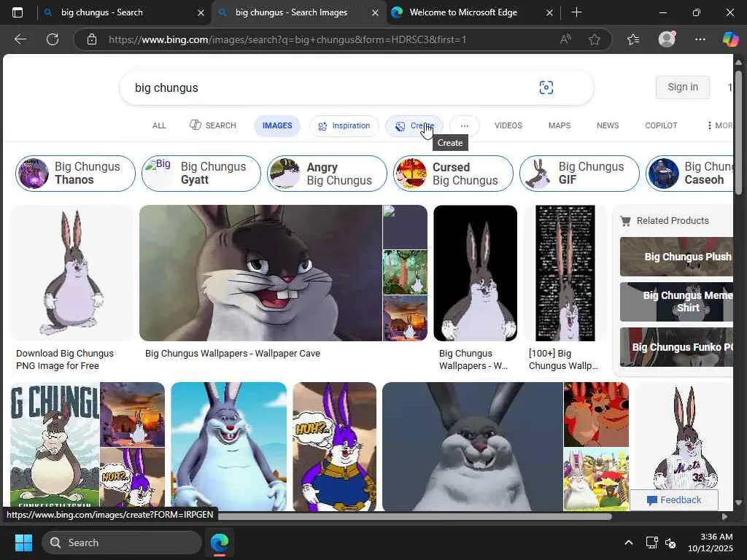Click the vertical page scrollbar thumb
The height and width of the screenshot is (560, 747).
point(738,133)
